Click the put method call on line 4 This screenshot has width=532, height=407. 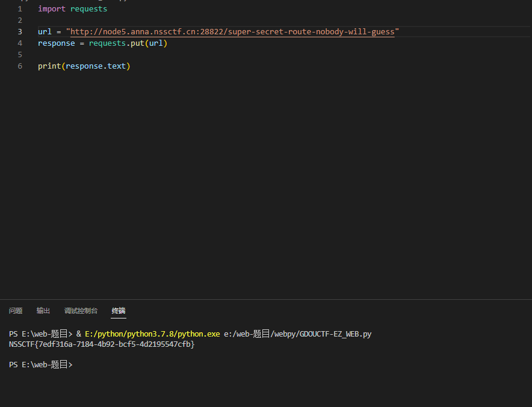[137, 43]
